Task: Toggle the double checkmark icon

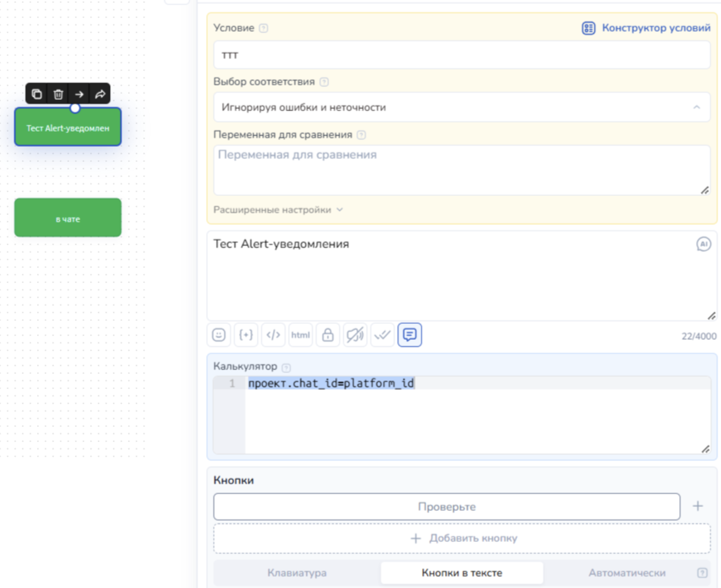Action: click(382, 335)
